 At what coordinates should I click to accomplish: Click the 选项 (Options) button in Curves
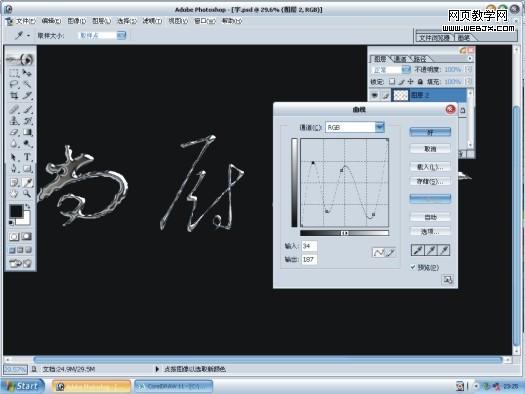coord(430,232)
